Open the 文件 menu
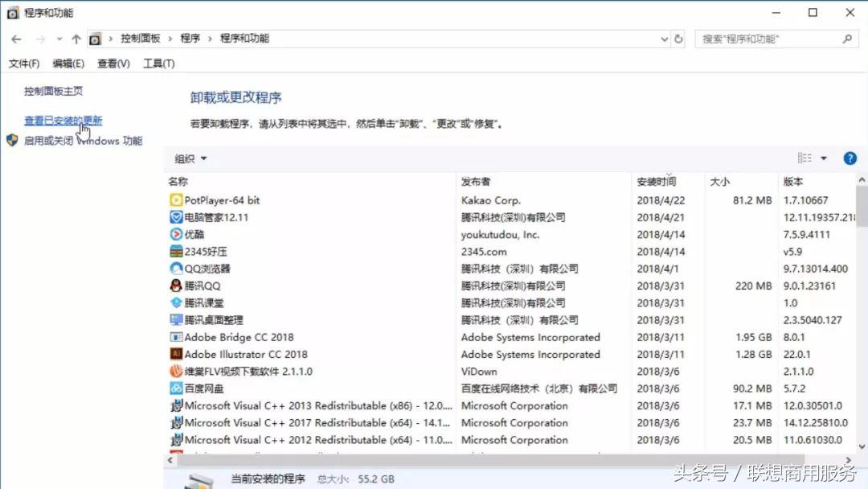 coord(23,64)
